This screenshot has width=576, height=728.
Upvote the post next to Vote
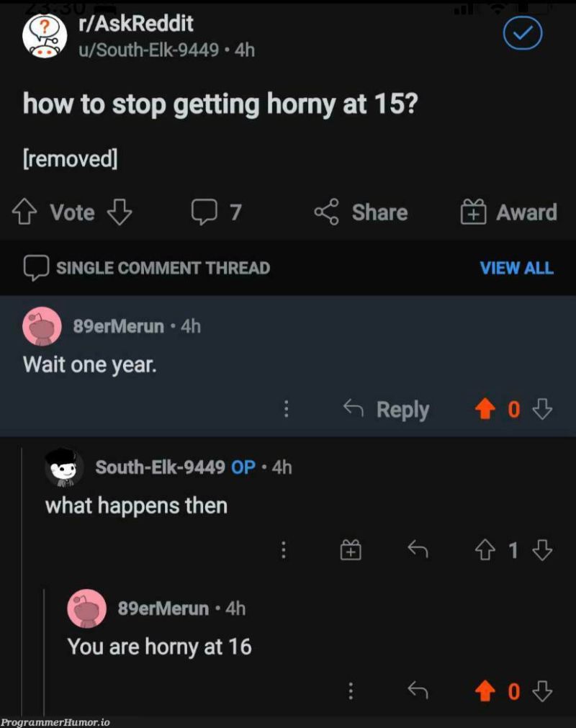[x=24, y=212]
